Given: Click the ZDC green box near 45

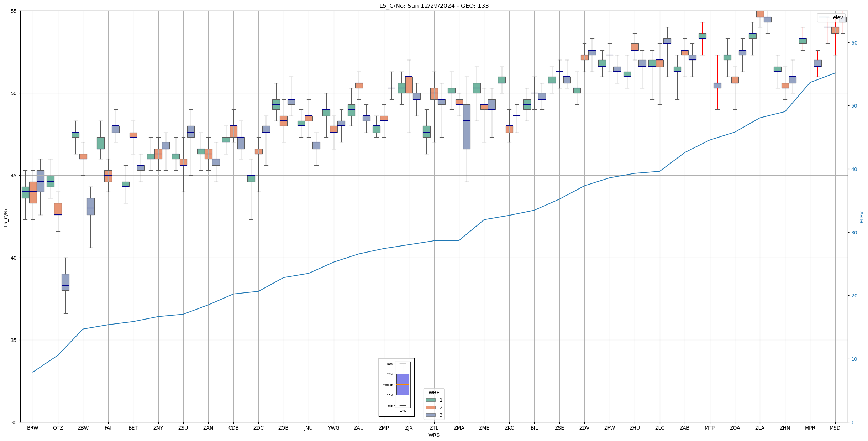Looking at the screenshot, I should tap(251, 178).
